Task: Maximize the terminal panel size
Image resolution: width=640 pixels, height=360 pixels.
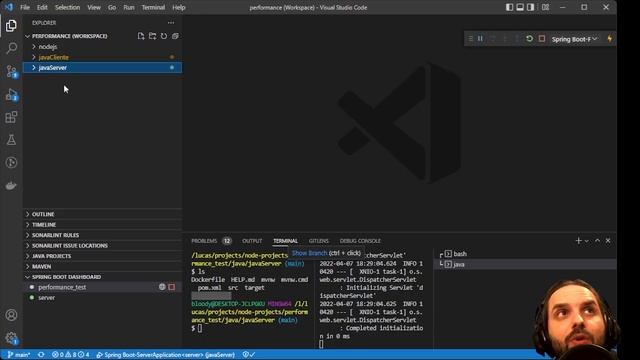Action: coord(598,241)
